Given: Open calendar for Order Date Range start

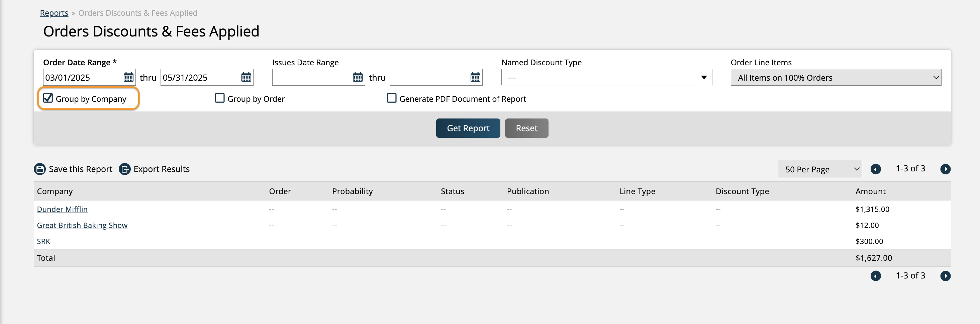Looking at the screenshot, I should [x=128, y=77].
